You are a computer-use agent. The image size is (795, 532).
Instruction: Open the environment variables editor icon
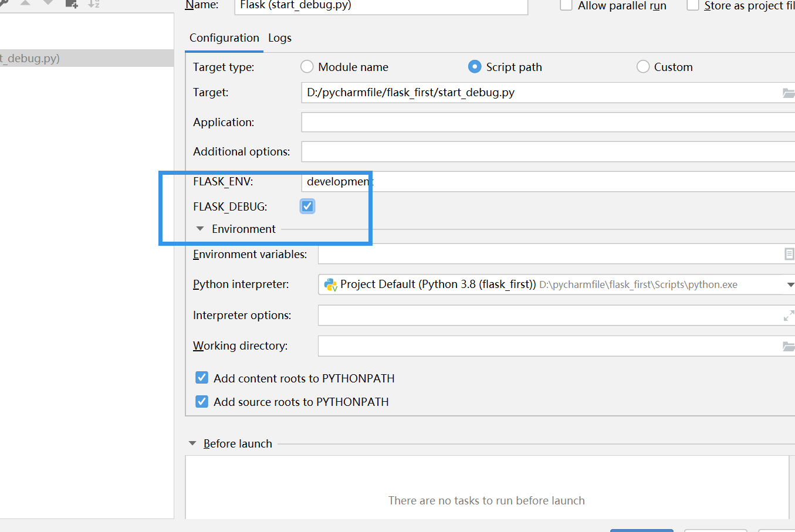789,254
